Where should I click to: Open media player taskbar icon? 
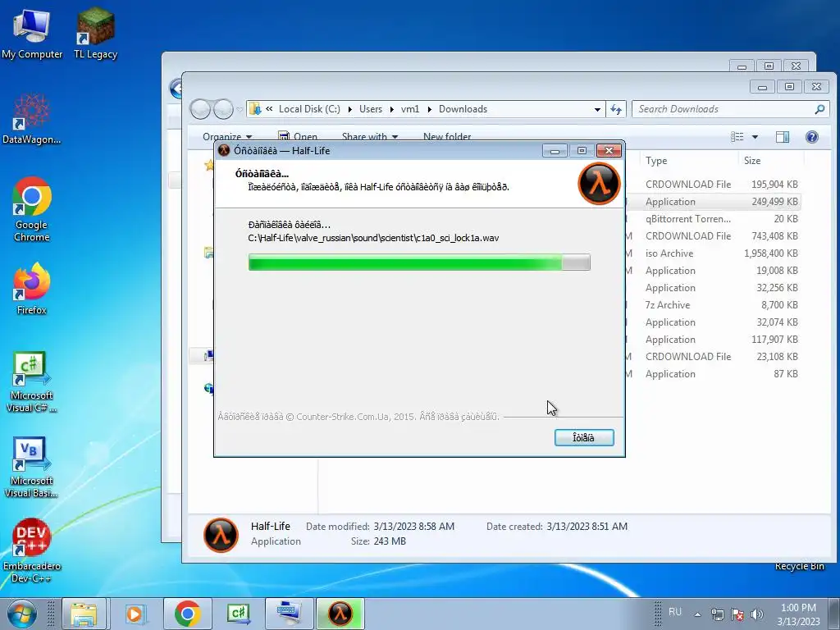tap(135, 614)
